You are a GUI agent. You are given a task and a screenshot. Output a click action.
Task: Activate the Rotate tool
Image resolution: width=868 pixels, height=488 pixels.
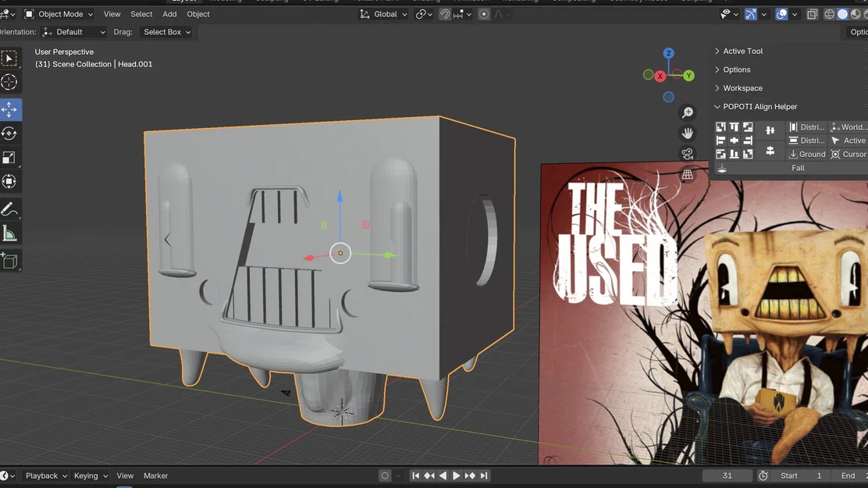coord(9,134)
